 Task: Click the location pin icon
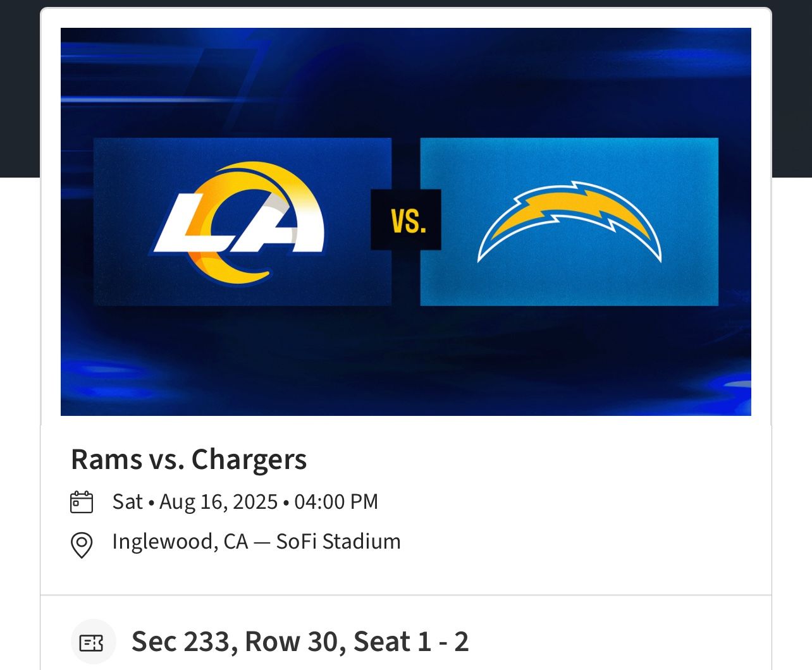coord(82,544)
